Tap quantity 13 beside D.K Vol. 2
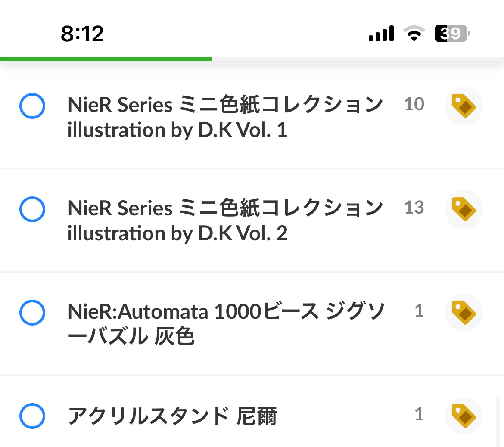This screenshot has height=447, width=504. 414,208
